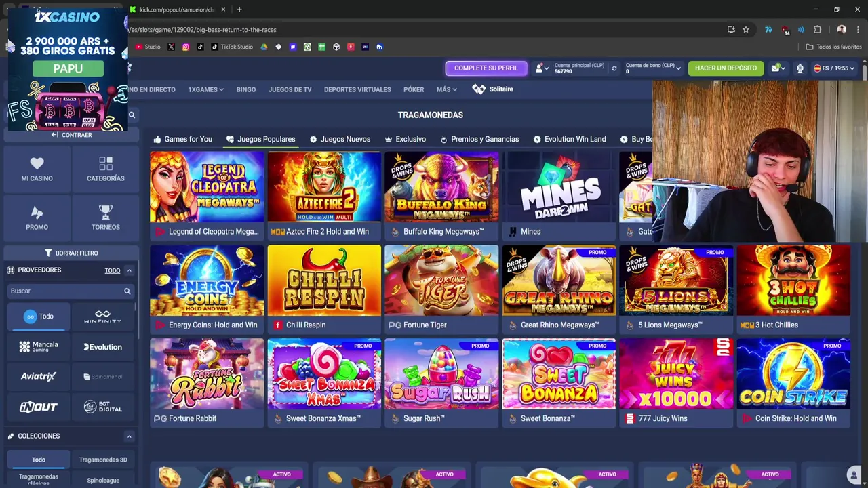868x488 pixels.
Task: Open the Bingo menu item
Action: pos(245,89)
